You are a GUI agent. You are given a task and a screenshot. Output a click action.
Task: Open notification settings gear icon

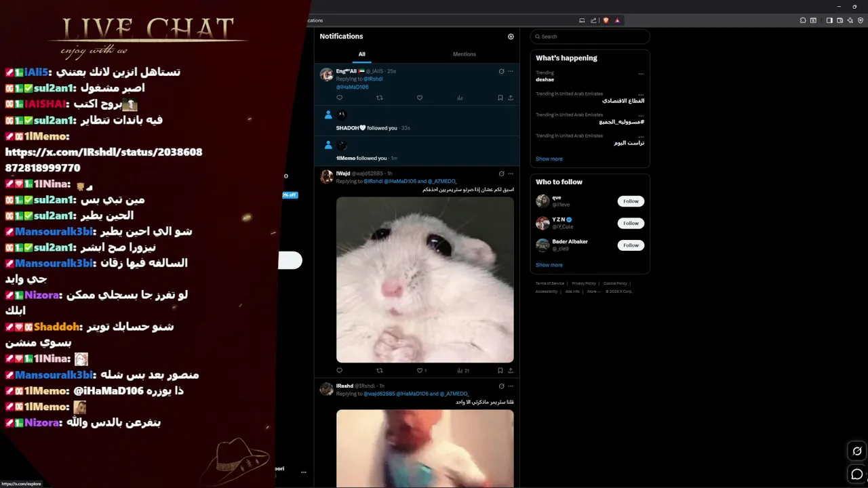tap(511, 37)
